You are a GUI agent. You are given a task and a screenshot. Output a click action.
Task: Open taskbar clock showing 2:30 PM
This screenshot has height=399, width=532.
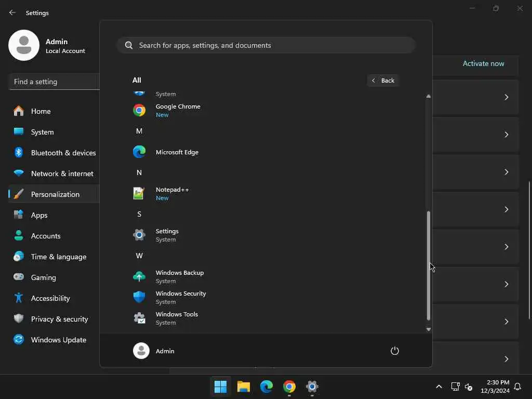(x=495, y=387)
